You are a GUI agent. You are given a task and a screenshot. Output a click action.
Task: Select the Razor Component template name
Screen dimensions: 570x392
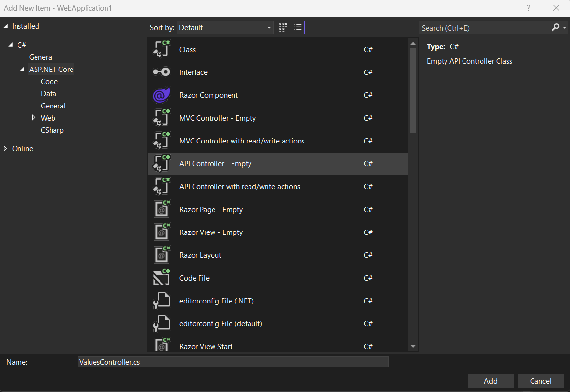pyautogui.click(x=208, y=95)
